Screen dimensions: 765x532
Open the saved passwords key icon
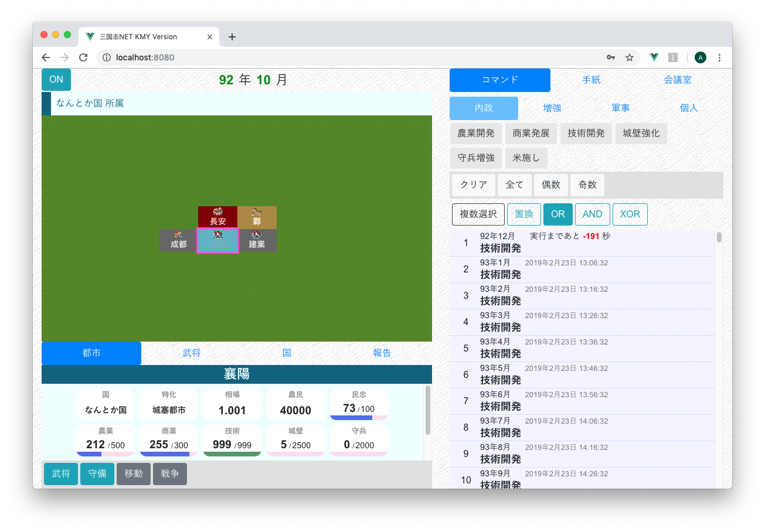point(611,57)
